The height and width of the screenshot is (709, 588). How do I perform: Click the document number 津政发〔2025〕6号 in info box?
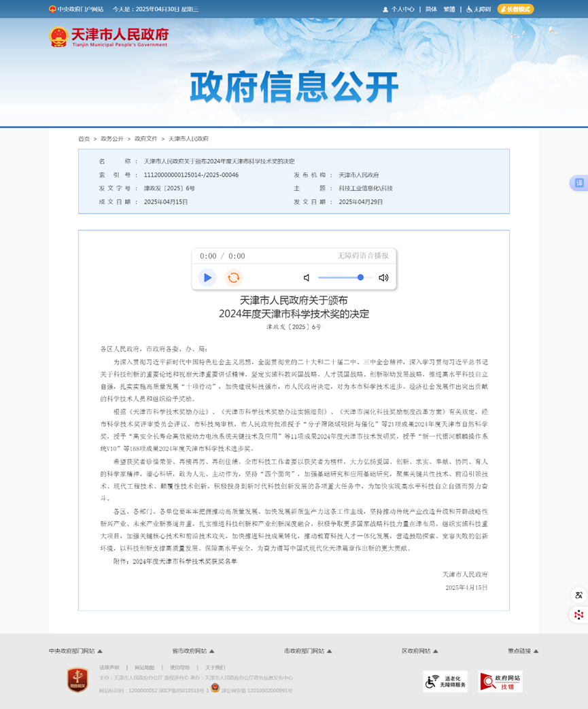[x=169, y=188]
